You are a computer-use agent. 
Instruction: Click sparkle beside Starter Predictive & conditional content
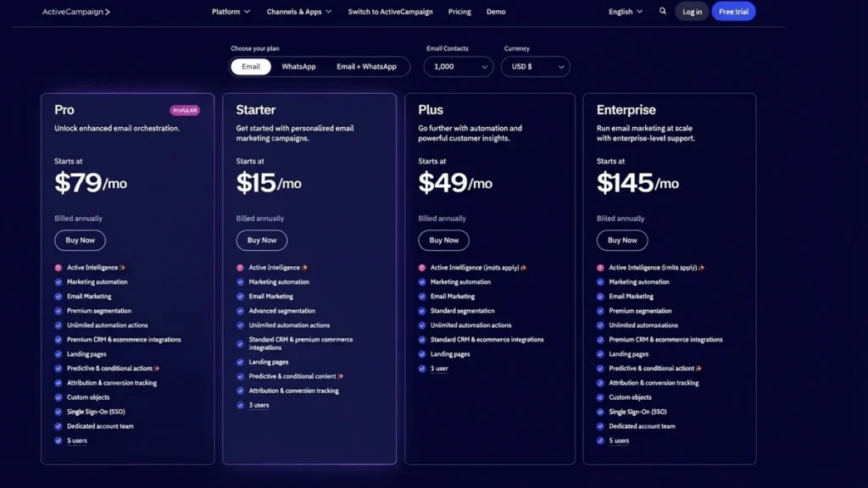pos(341,376)
